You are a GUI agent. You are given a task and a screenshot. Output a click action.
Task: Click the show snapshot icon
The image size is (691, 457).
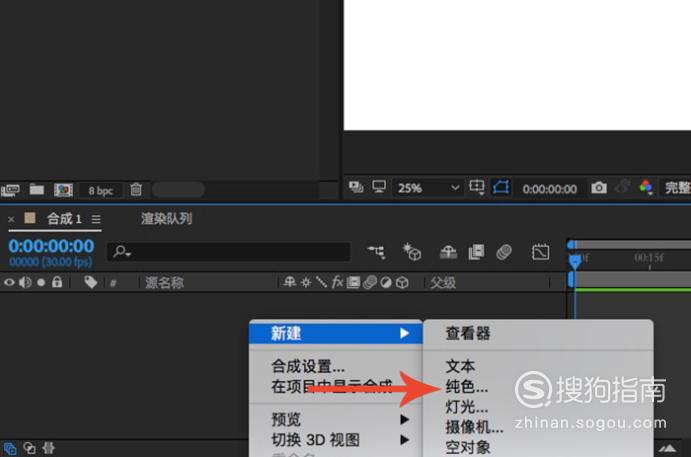click(622, 187)
